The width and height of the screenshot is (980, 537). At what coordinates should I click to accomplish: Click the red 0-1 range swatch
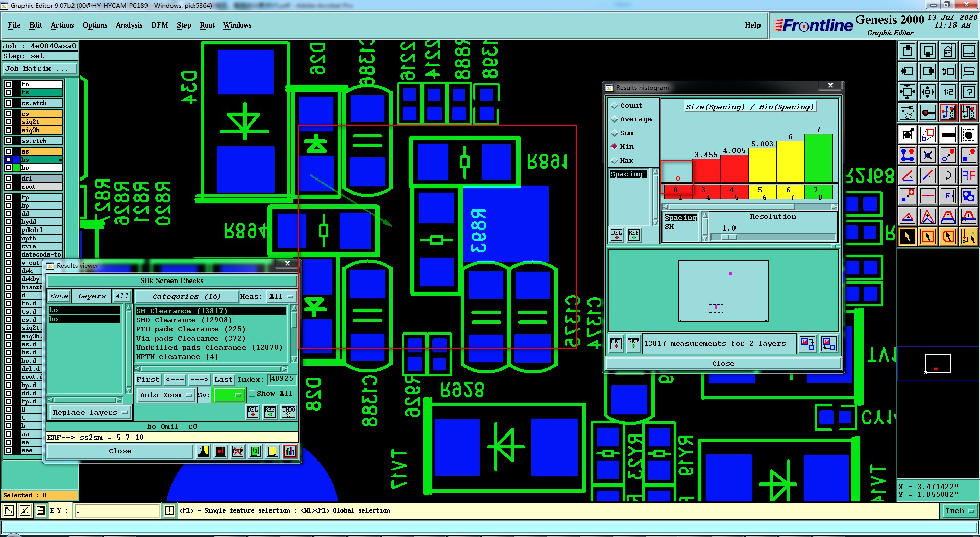677,192
